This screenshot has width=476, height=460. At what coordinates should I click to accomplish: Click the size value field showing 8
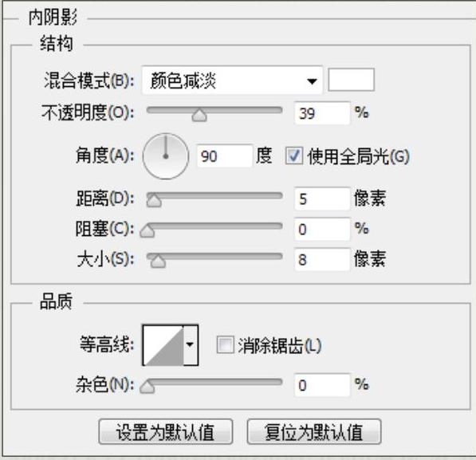pos(322,260)
